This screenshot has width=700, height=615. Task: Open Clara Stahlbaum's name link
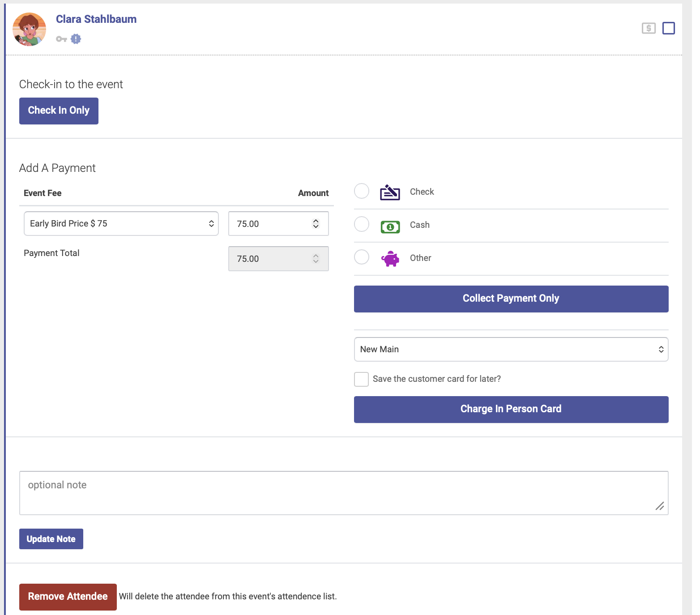pos(96,19)
